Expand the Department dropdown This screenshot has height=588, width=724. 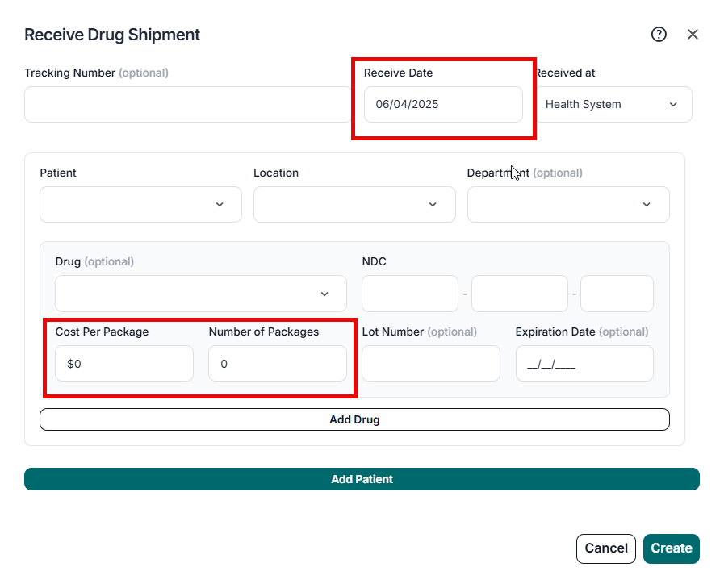568,204
